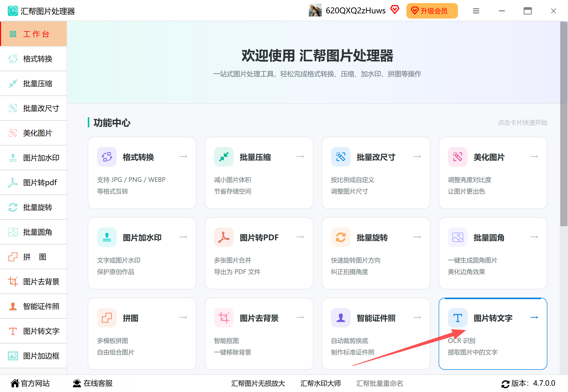This screenshot has width=568, height=392.
Task: Go to 批量改尺寸 in sidebar
Action: tap(34, 108)
